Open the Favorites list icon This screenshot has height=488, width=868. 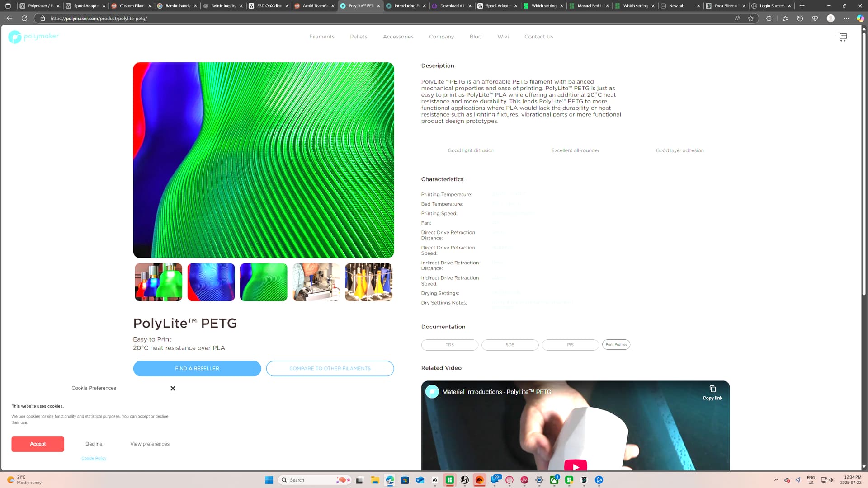point(785,19)
